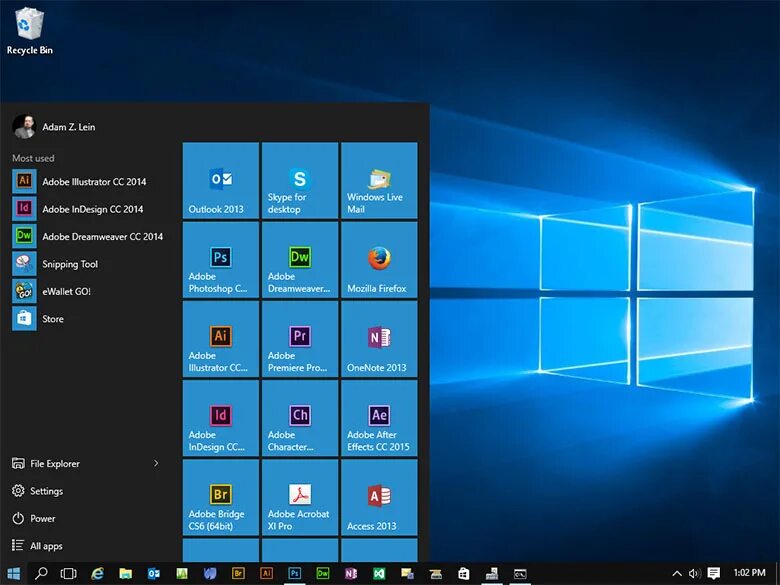This screenshot has width=780, height=585.
Task: Open Adobe Dreamweaver CC 2014 in Most used
Action: point(87,236)
